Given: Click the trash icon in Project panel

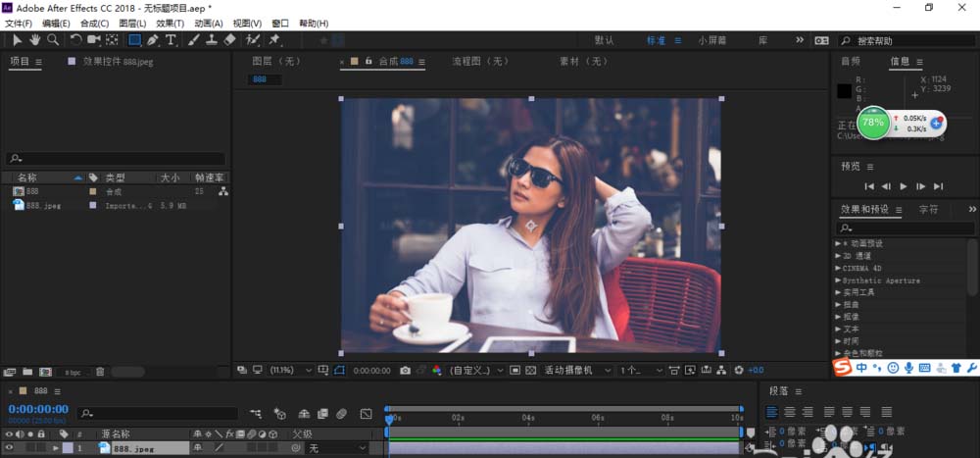Looking at the screenshot, I should (100, 372).
